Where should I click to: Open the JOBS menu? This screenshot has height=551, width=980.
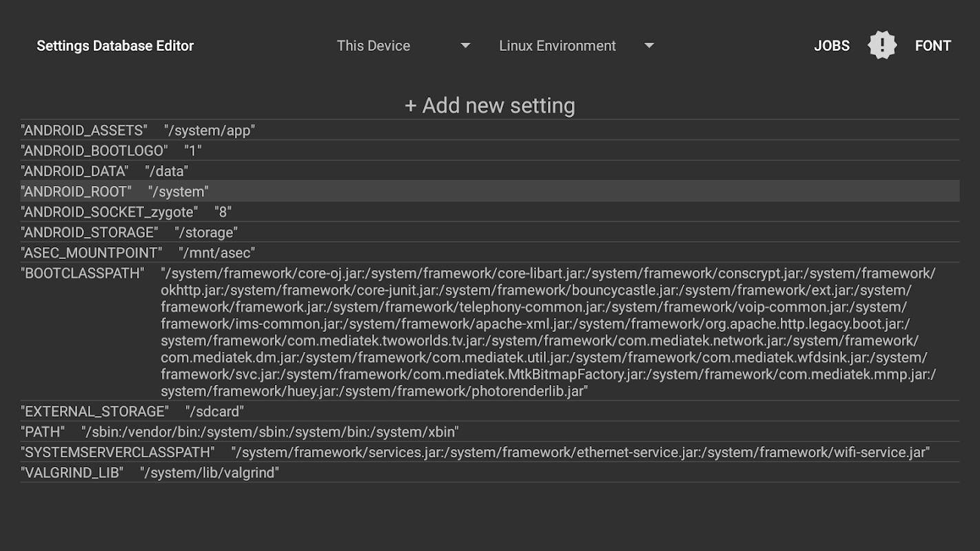[x=832, y=45]
